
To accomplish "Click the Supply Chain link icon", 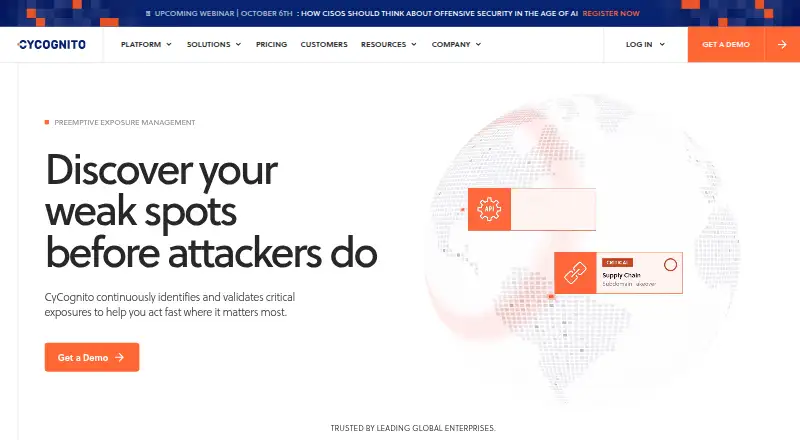I will click(x=575, y=273).
